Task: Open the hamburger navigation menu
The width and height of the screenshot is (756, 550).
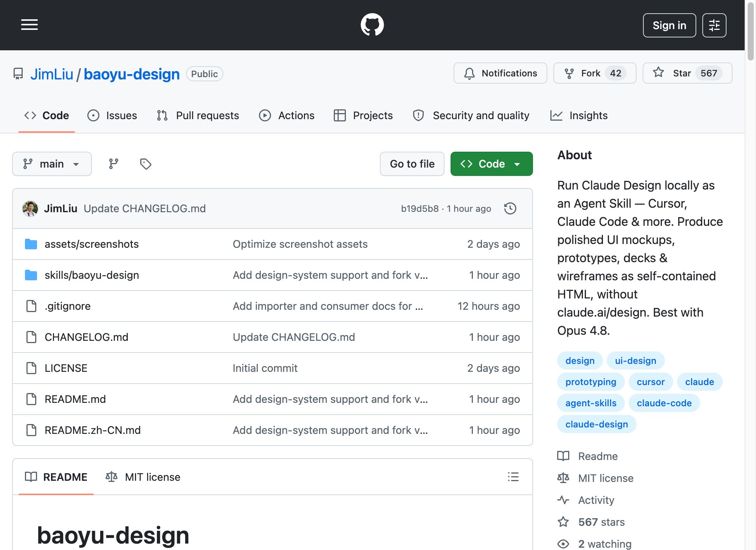Action: coord(29,25)
